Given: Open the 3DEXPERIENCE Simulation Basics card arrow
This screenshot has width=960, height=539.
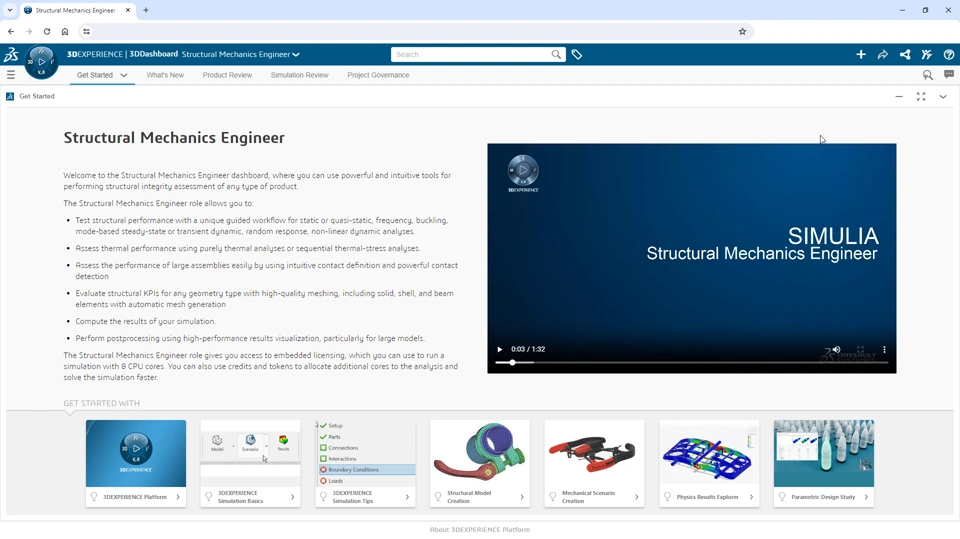Looking at the screenshot, I should point(293,497).
